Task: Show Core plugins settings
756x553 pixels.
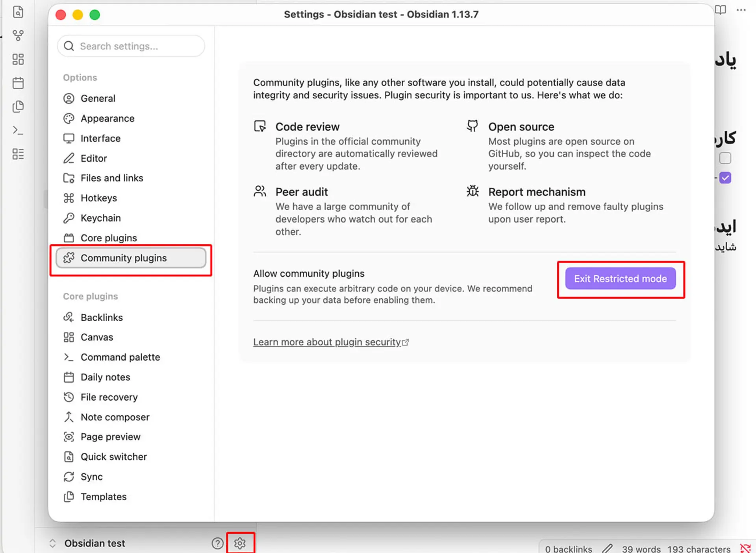Action: [x=131, y=238]
